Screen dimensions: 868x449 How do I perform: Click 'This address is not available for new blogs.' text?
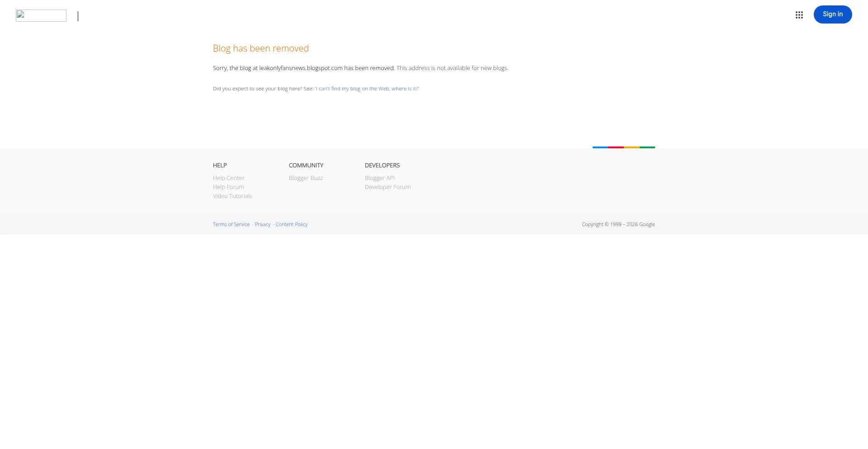pyautogui.click(x=453, y=68)
